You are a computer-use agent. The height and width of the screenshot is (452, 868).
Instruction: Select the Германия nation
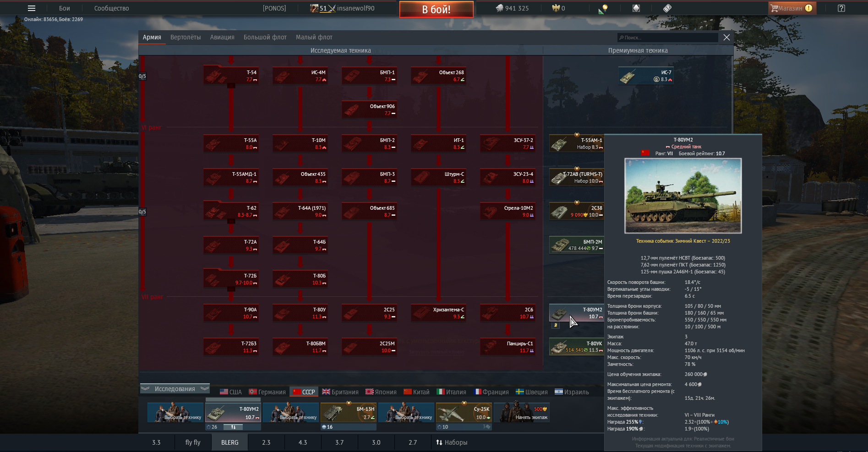(x=267, y=392)
